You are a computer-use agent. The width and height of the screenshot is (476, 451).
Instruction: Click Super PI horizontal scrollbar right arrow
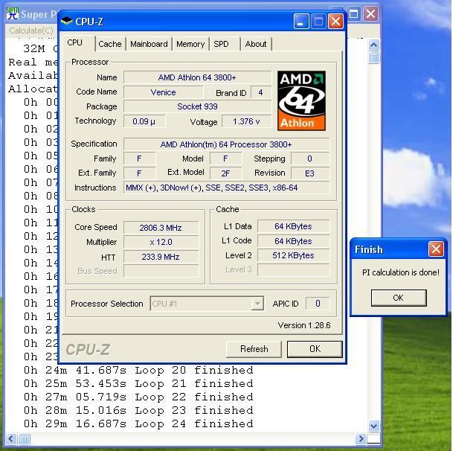(x=361, y=438)
